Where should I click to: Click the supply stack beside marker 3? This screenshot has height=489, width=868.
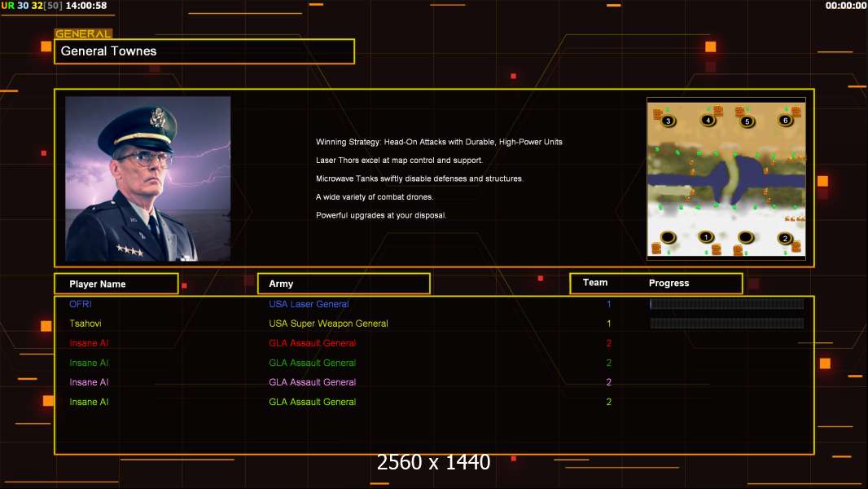tap(658, 114)
